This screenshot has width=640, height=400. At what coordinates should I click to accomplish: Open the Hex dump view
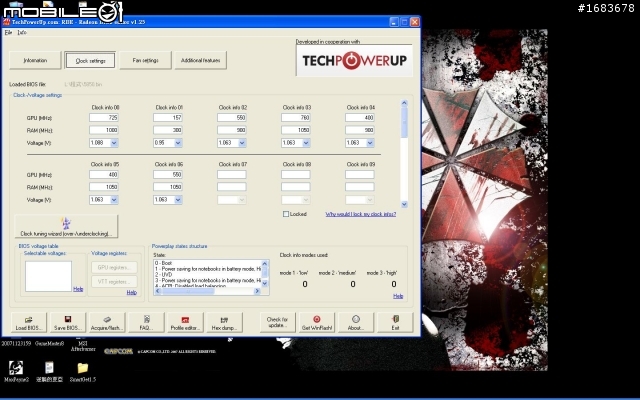[x=224, y=322]
